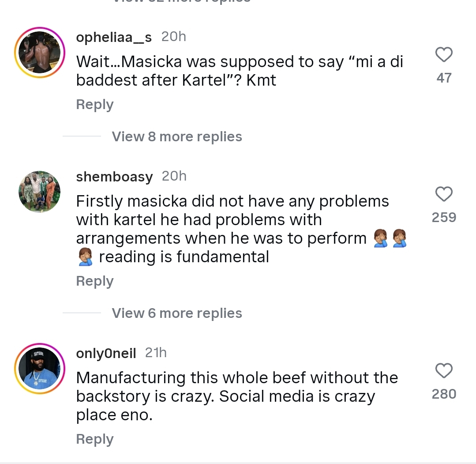This screenshot has width=476, height=464.
Task: Open the shemboasy username link
Action: [x=114, y=177]
